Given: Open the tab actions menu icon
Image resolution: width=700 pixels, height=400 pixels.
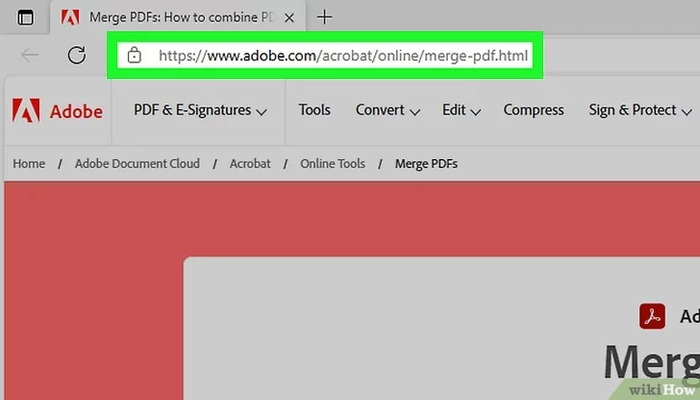Looking at the screenshot, I should (25, 17).
